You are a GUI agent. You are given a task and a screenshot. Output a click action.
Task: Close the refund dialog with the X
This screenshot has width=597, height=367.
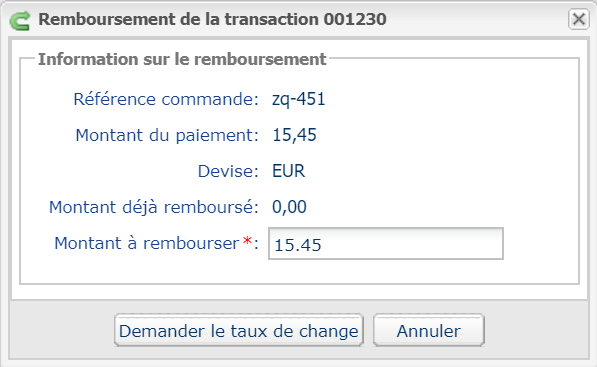[579, 19]
